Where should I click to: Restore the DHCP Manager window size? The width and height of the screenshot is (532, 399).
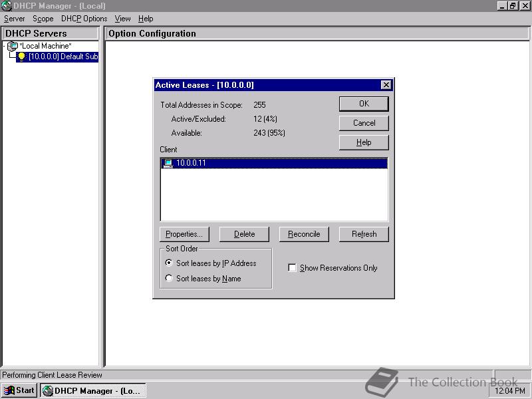(513, 6)
